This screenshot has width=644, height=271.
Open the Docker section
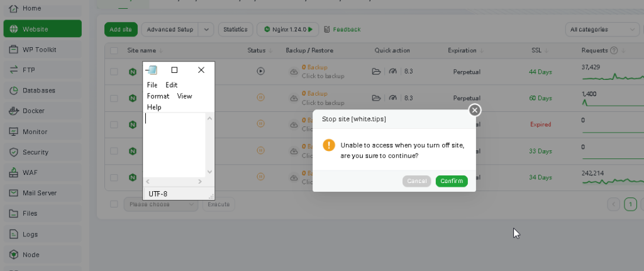[43, 111]
